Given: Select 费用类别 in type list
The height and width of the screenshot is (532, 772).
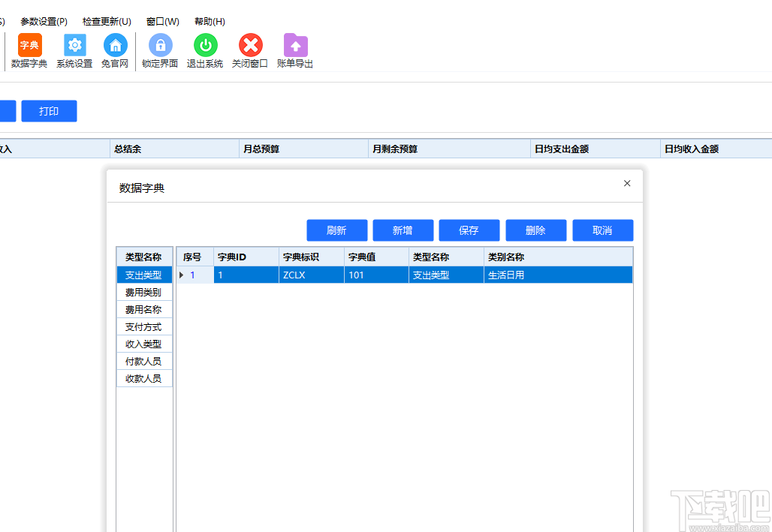Looking at the screenshot, I should (x=144, y=293).
